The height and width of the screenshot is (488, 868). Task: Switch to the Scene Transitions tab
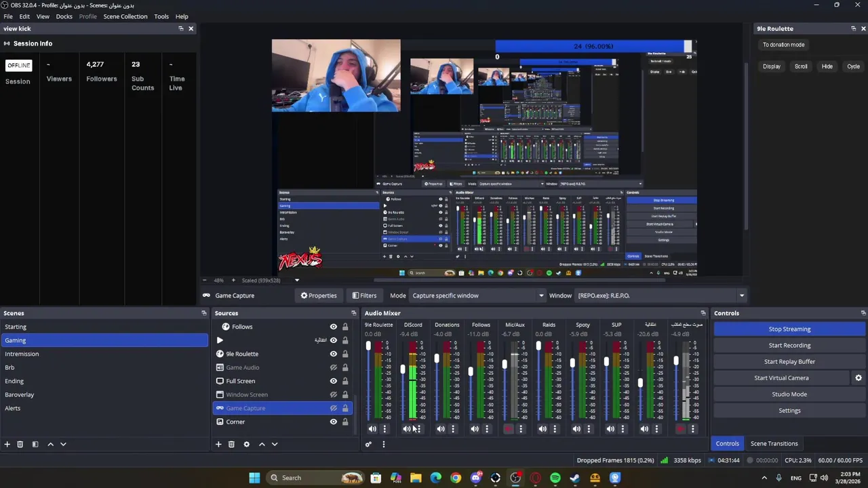tap(774, 443)
